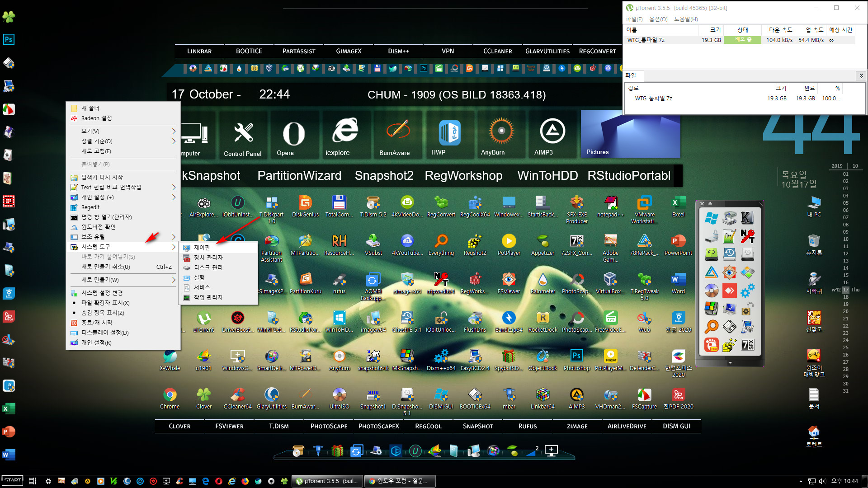Expand the 정렬 기준(O) submenu

(x=123, y=141)
